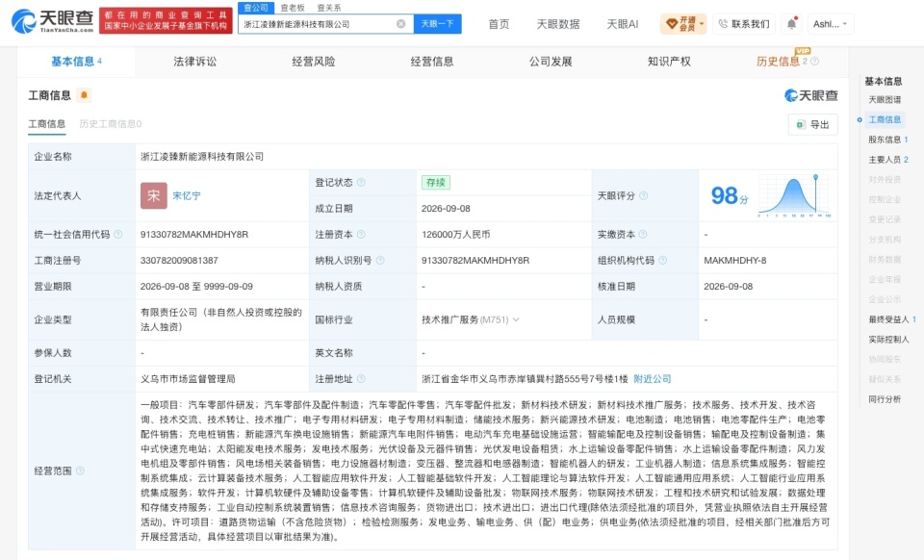Switch to the 公司发展 tab
The height and width of the screenshot is (560, 924).
[x=551, y=62]
